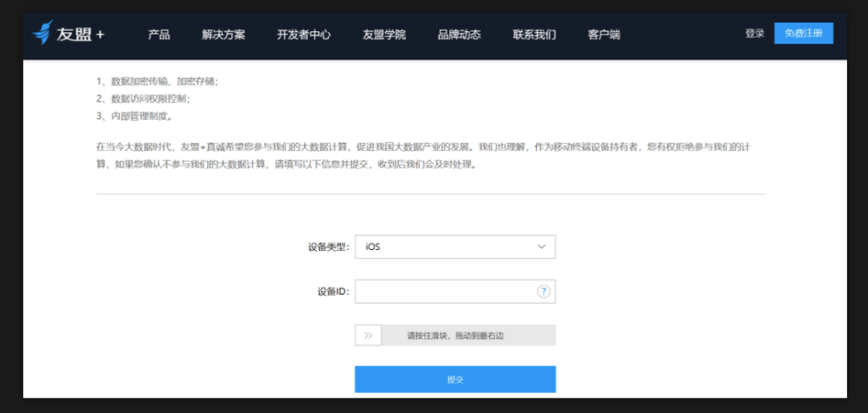Click the 友盟+ logo

point(68,34)
